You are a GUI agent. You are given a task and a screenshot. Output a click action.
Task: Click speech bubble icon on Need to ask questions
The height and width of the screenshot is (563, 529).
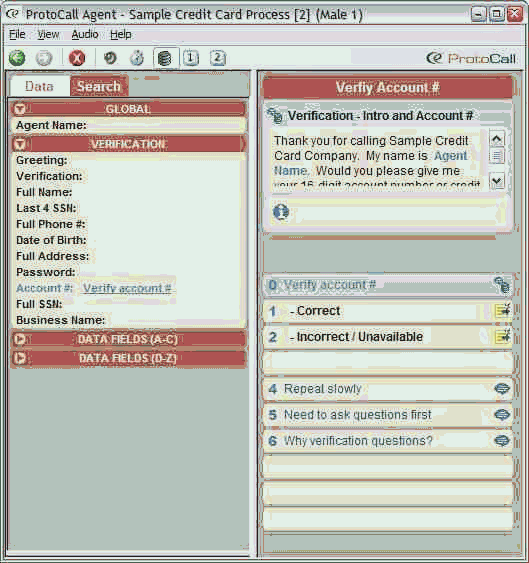pyautogui.click(x=502, y=415)
